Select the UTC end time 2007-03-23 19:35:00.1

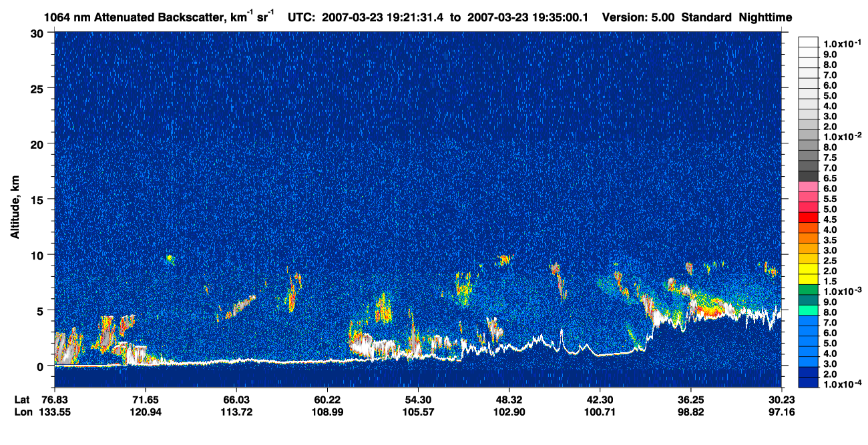527,18
